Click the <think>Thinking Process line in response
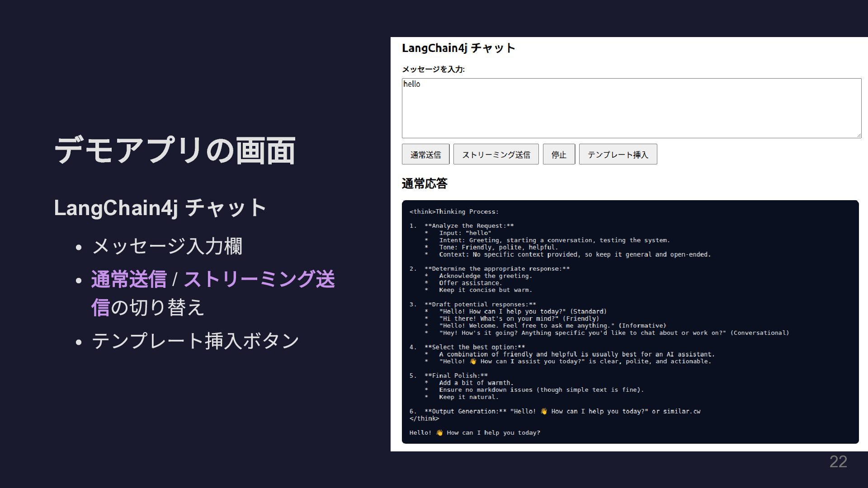Image resolution: width=868 pixels, height=488 pixels. pyautogui.click(x=453, y=211)
